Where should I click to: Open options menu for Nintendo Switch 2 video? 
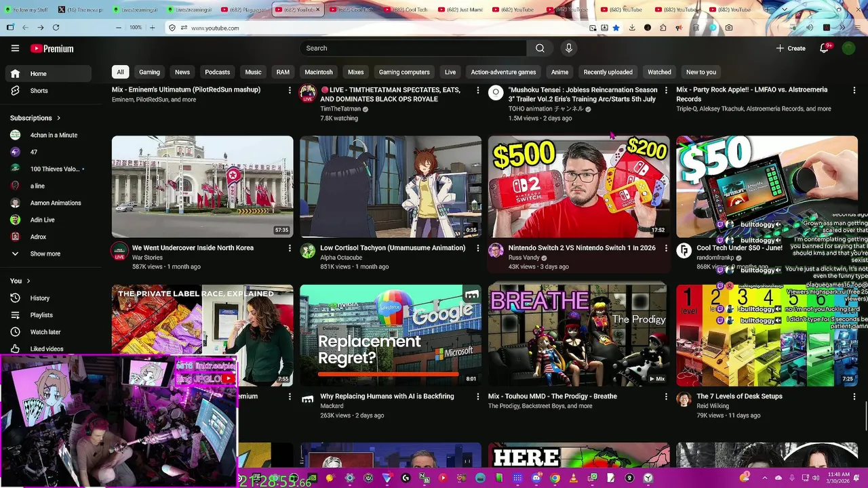click(x=666, y=248)
